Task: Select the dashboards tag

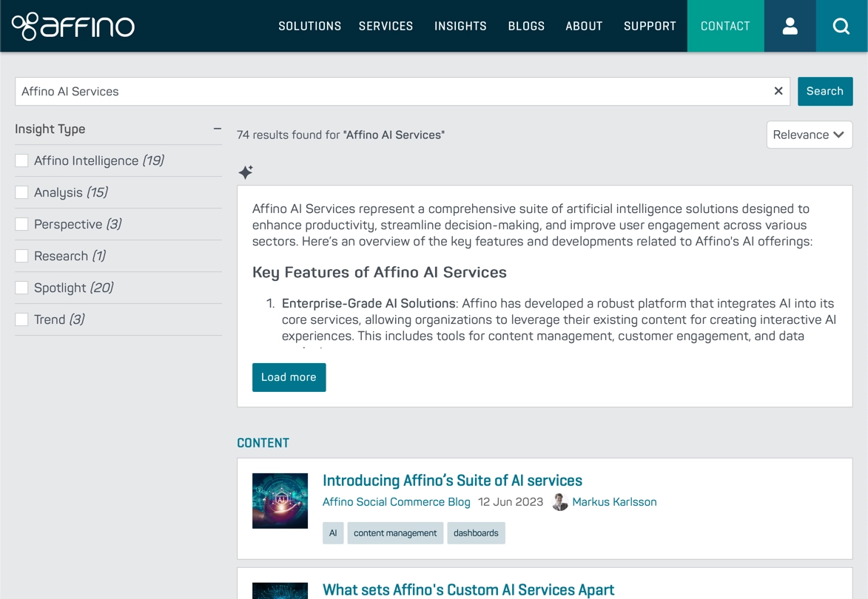Action: (476, 532)
